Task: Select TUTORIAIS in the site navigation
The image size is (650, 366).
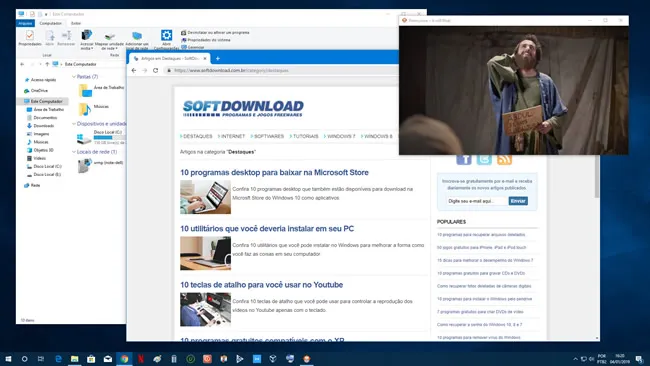Action: pyautogui.click(x=306, y=136)
